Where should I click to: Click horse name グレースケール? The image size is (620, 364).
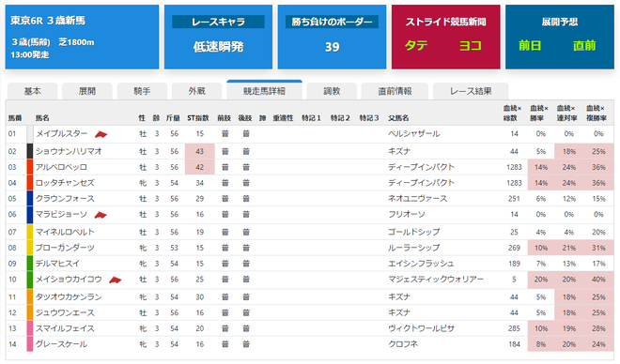[x=61, y=344]
